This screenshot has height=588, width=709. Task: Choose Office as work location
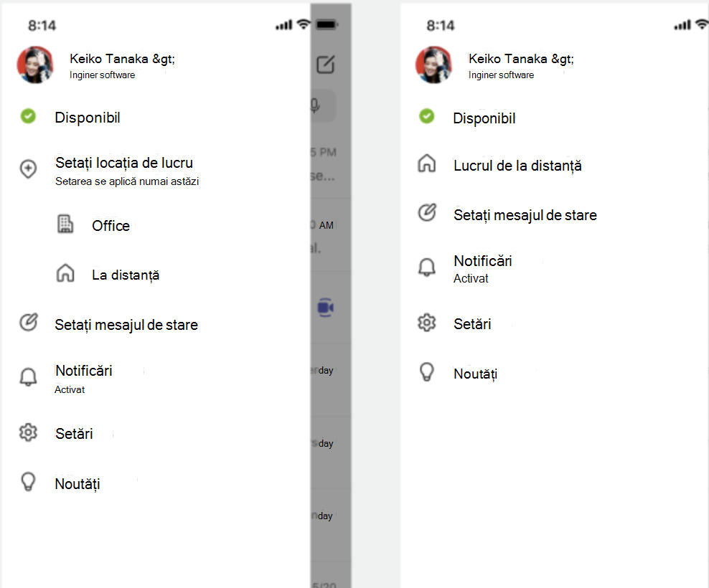(x=111, y=226)
